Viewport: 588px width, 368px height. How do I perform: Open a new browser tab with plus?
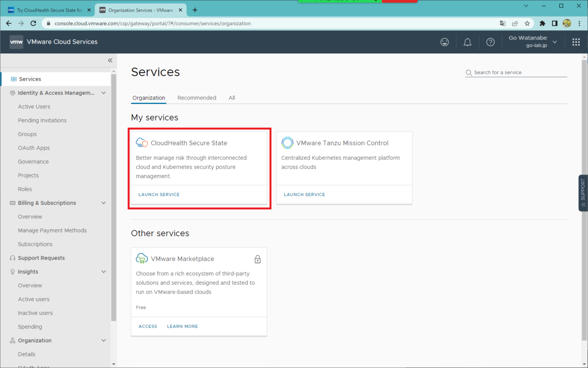pyautogui.click(x=195, y=10)
